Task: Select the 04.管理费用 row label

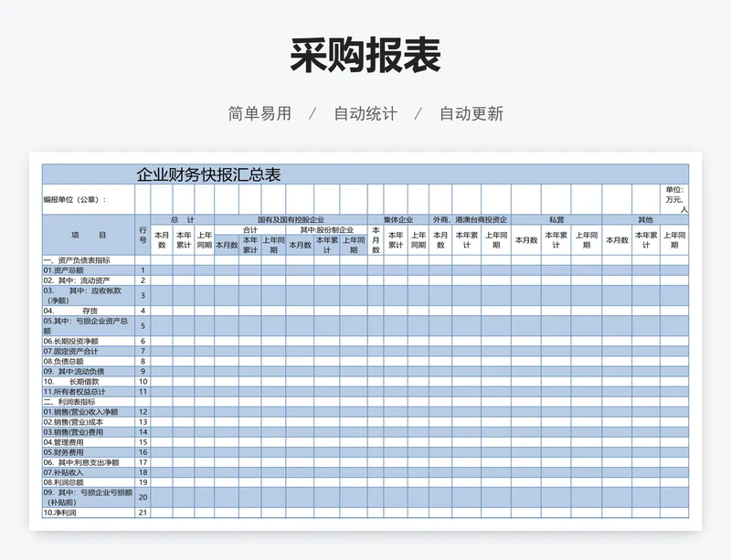Action: click(x=89, y=442)
